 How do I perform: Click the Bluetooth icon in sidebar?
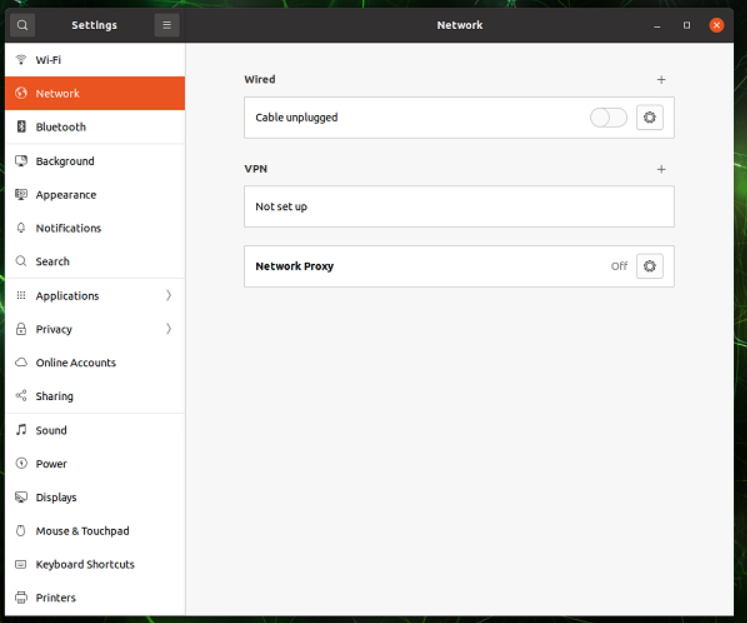pyautogui.click(x=21, y=126)
